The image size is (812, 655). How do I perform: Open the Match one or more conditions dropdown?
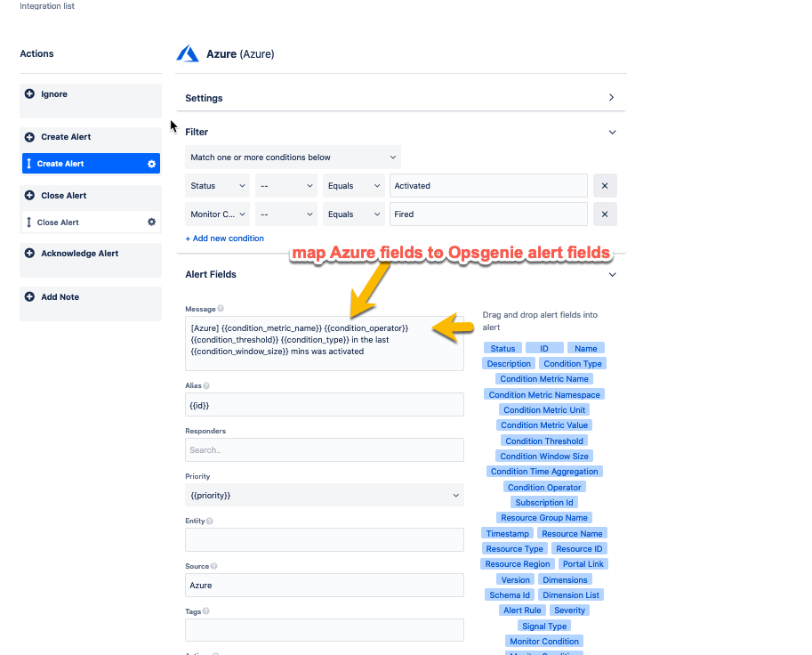[293, 157]
